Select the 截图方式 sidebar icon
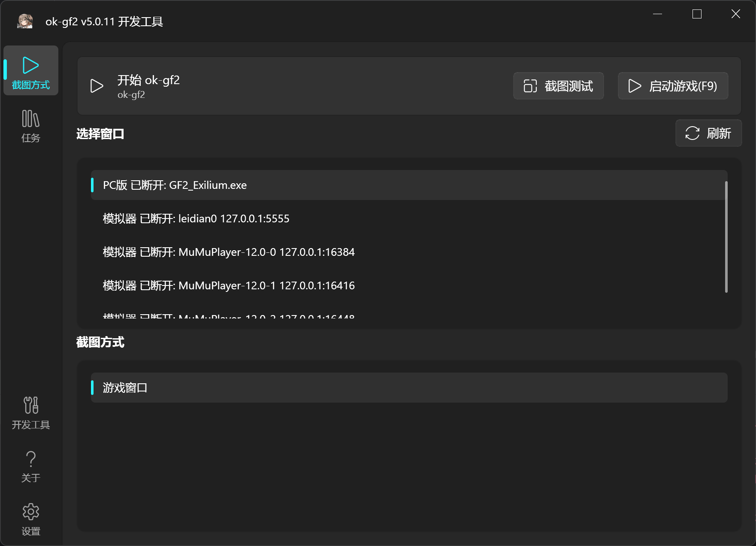Screen dimensions: 756x546 point(30,70)
